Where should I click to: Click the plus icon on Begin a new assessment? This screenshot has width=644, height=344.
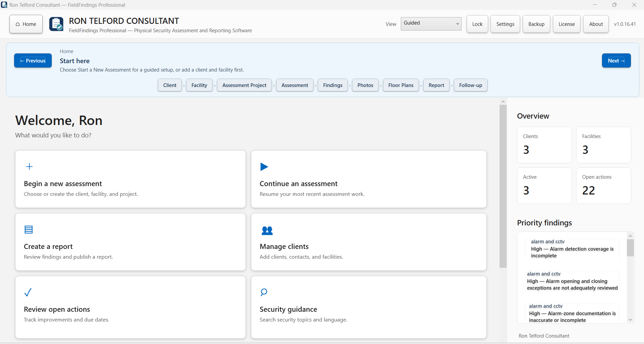point(29,167)
